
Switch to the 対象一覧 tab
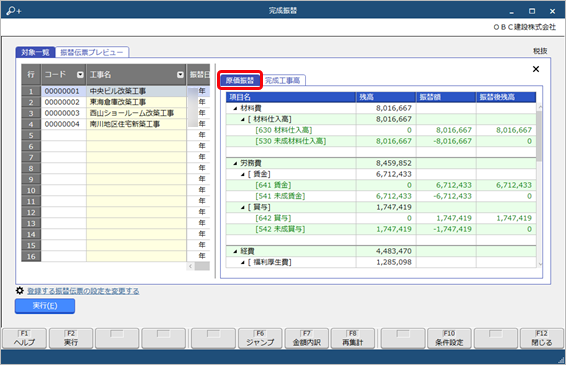[x=35, y=52]
